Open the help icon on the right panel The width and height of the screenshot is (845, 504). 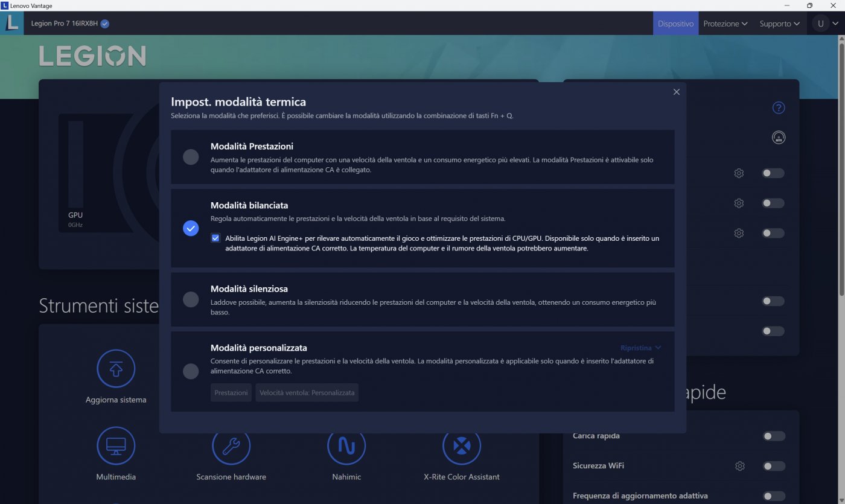click(x=779, y=107)
